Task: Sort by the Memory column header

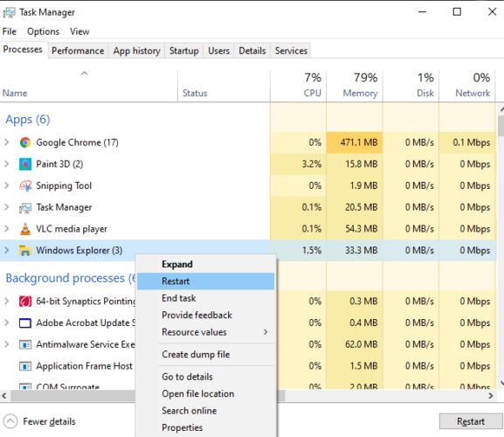Action: click(355, 86)
